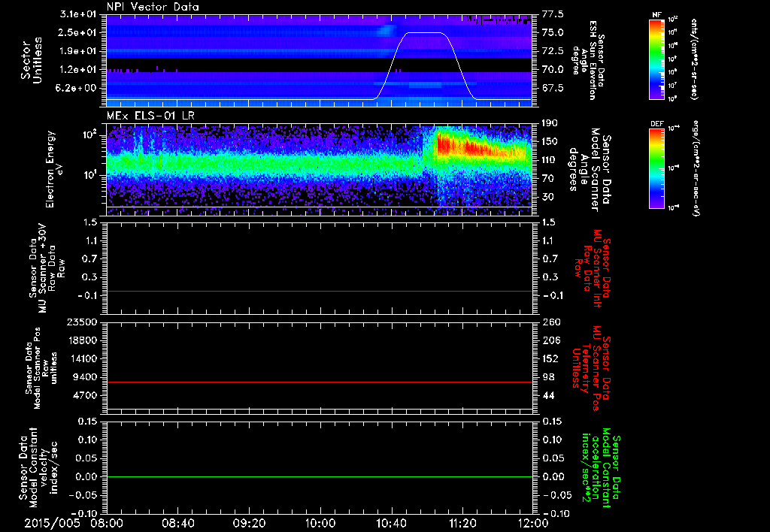Select the 260 telemetry tick label

(551, 322)
